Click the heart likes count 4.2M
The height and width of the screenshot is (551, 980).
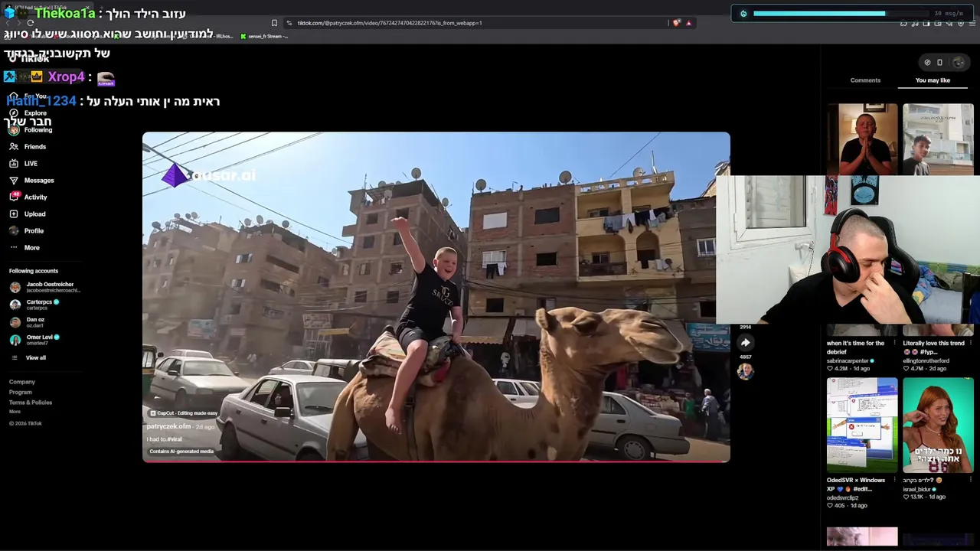point(838,369)
